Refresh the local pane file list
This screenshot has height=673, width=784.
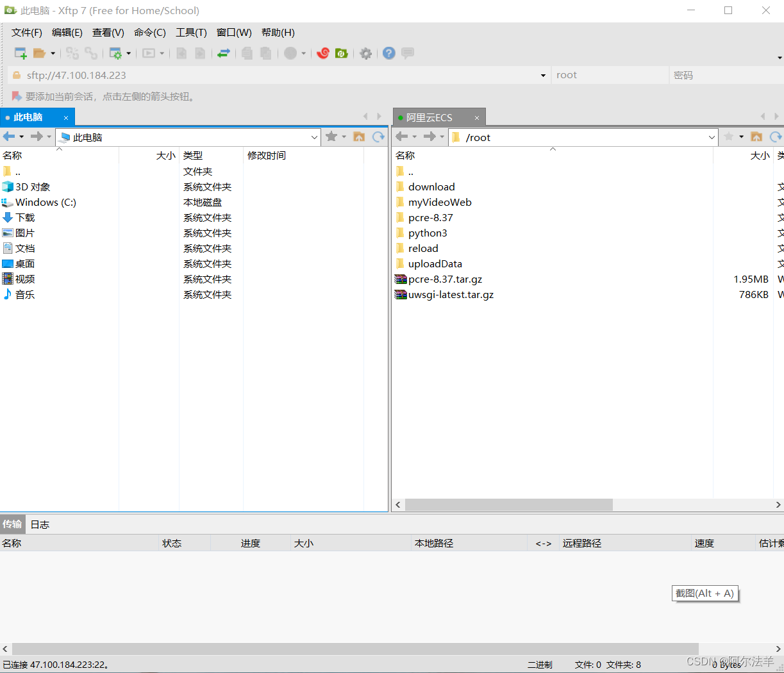[x=379, y=137]
